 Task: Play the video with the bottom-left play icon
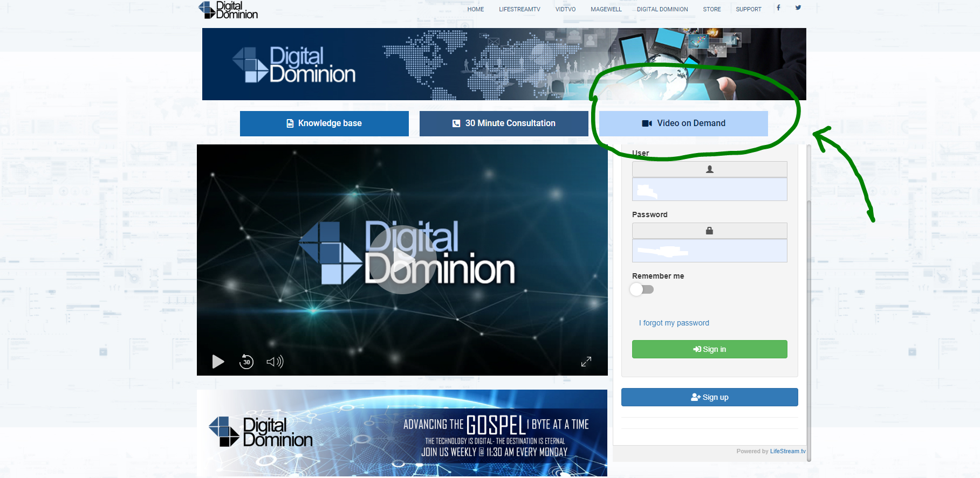218,362
